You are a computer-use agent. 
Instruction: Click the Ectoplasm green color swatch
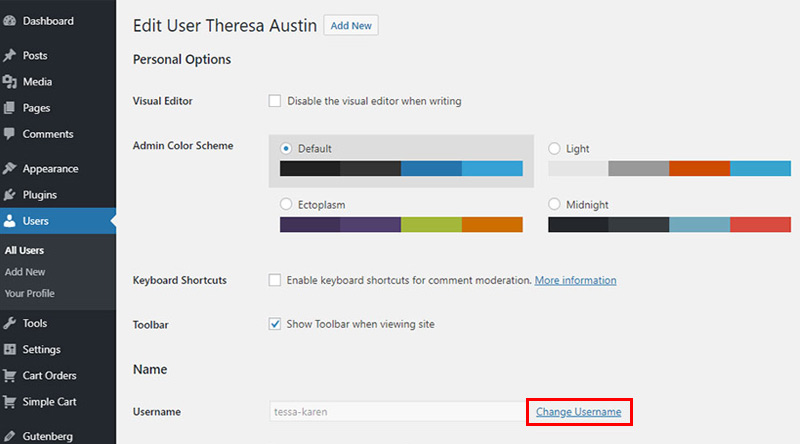click(431, 225)
